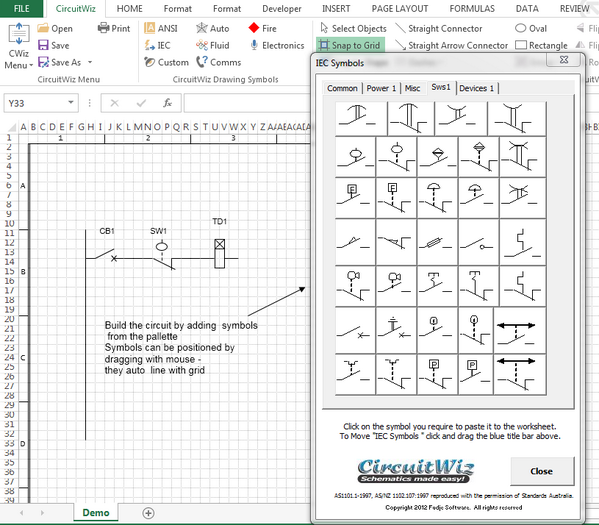The image size is (599, 525).
Task: Open Fire drawing symbols
Action: click(262, 28)
